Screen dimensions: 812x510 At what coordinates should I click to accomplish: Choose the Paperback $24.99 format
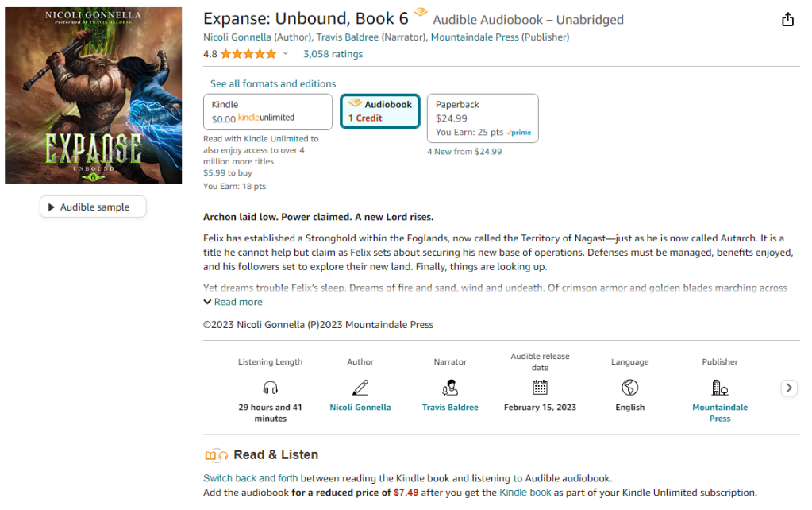click(x=483, y=118)
